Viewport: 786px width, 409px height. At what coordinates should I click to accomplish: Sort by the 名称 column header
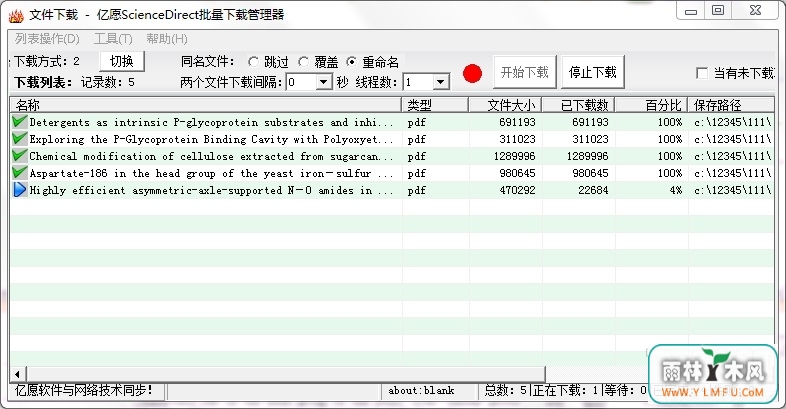pos(206,105)
